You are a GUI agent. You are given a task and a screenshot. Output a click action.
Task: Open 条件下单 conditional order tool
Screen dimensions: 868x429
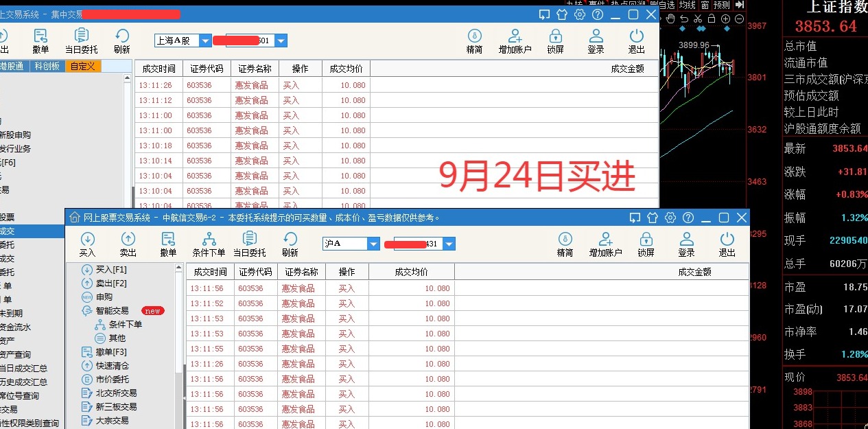tap(209, 243)
